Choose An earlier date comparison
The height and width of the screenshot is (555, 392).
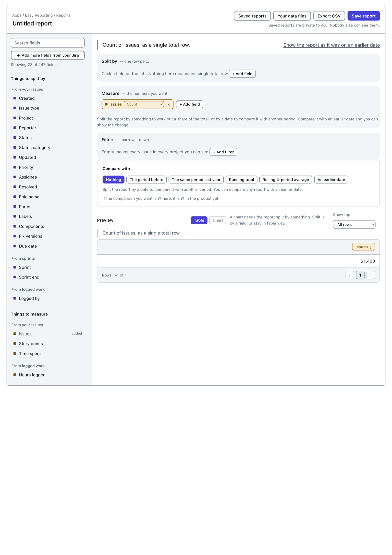(x=331, y=180)
